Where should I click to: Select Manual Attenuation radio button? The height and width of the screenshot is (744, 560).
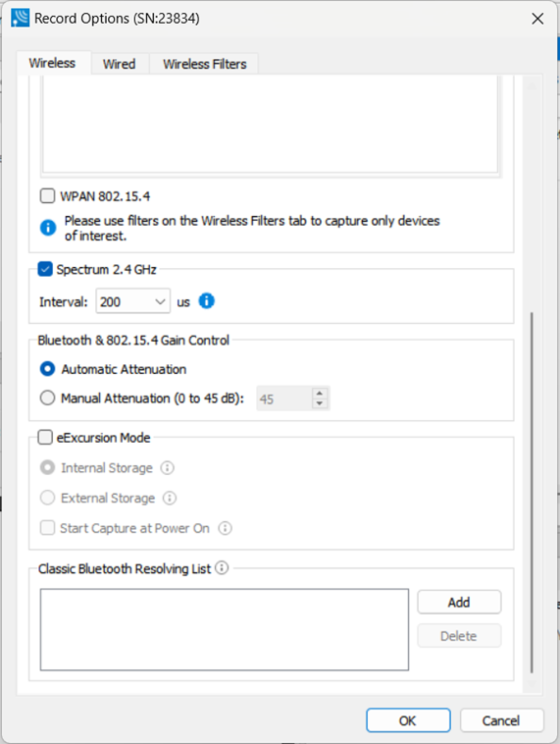pyautogui.click(x=47, y=398)
